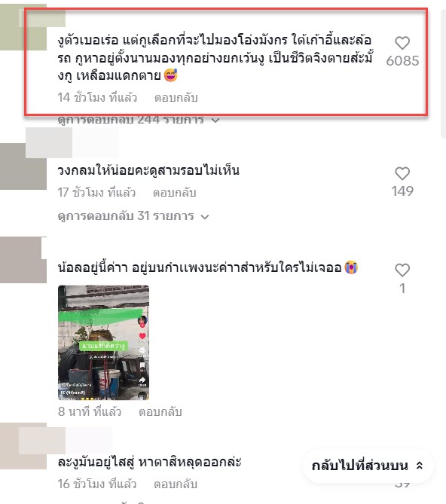
Task: Open avatar of น้อลอยู่นี้ค่าา commenter
Action: pos(23,260)
